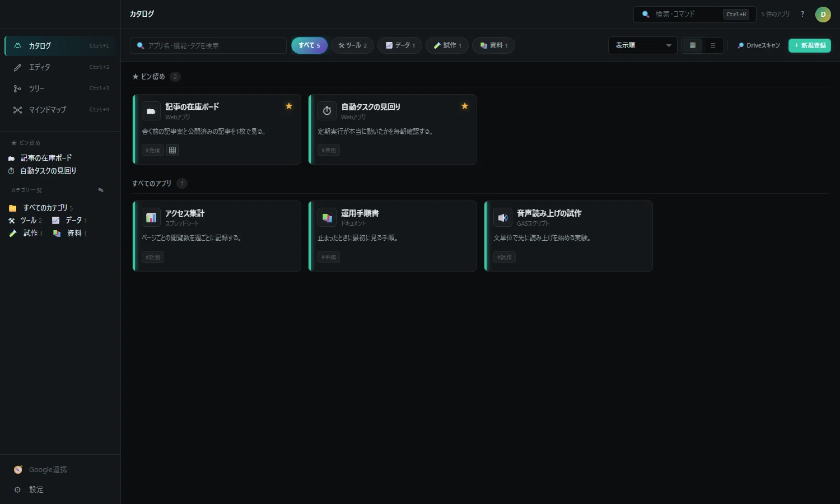
Task: Switch to grid view layout
Action: pyautogui.click(x=692, y=45)
